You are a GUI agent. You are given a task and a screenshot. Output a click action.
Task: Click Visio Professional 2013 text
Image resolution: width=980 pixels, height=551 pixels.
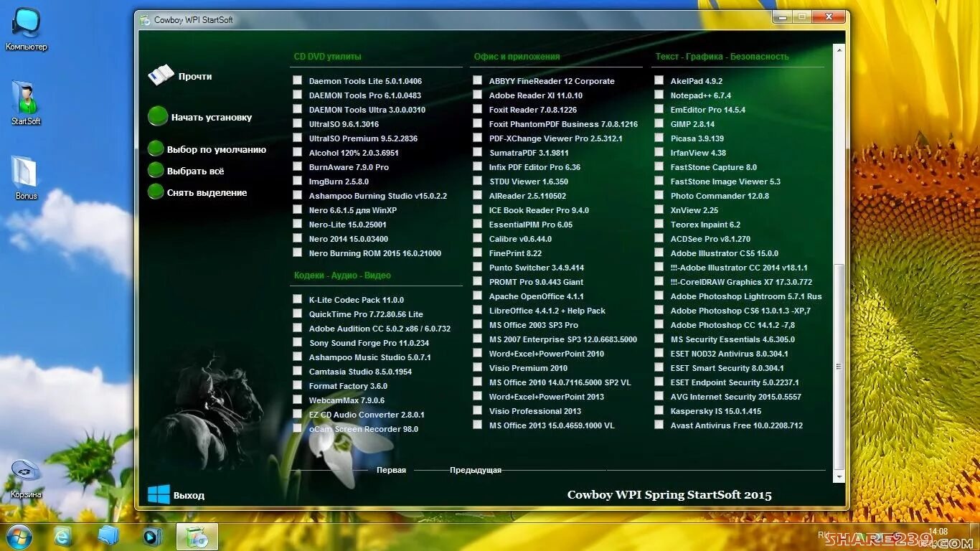click(535, 411)
